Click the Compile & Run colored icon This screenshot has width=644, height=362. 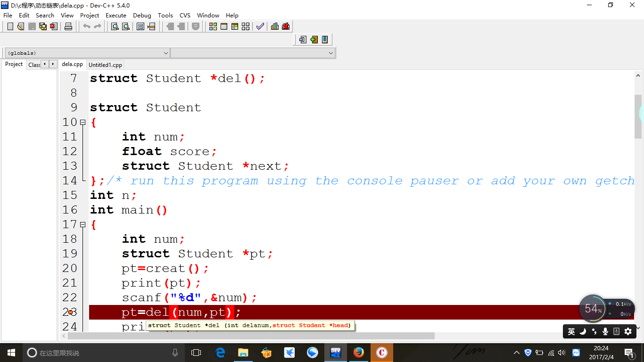(235, 26)
